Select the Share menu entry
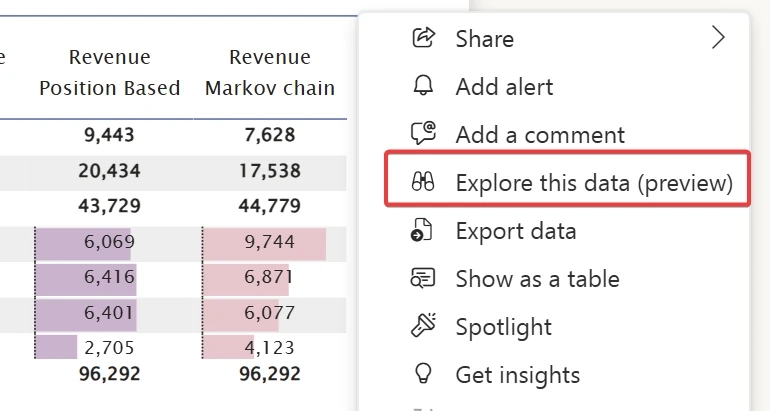 point(485,39)
